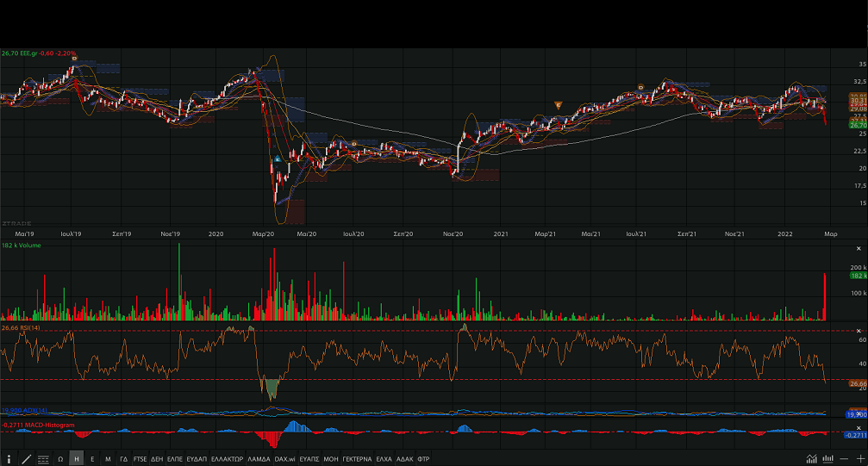868x466 pixels.
Task: Zoom in with the plus icon
Action: (859, 459)
